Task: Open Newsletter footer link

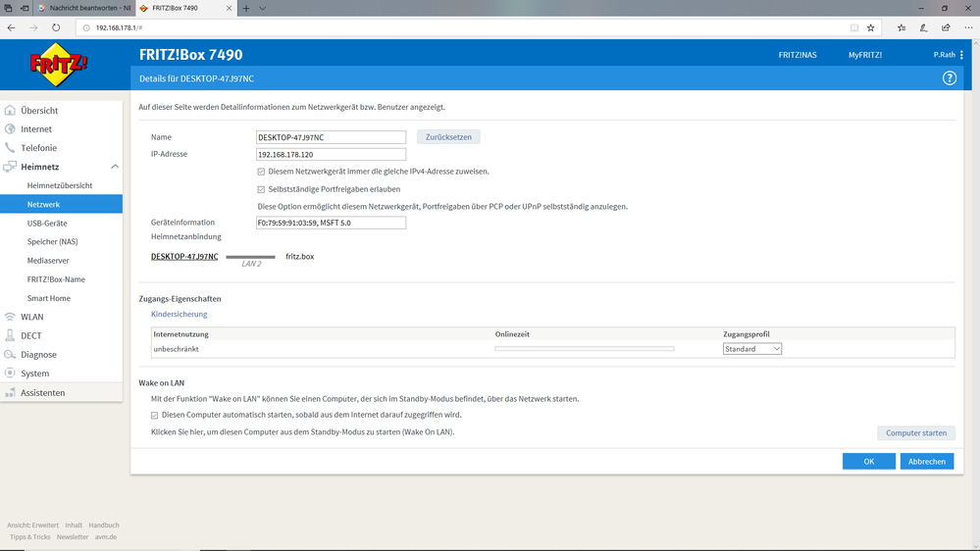Action: pyautogui.click(x=73, y=537)
